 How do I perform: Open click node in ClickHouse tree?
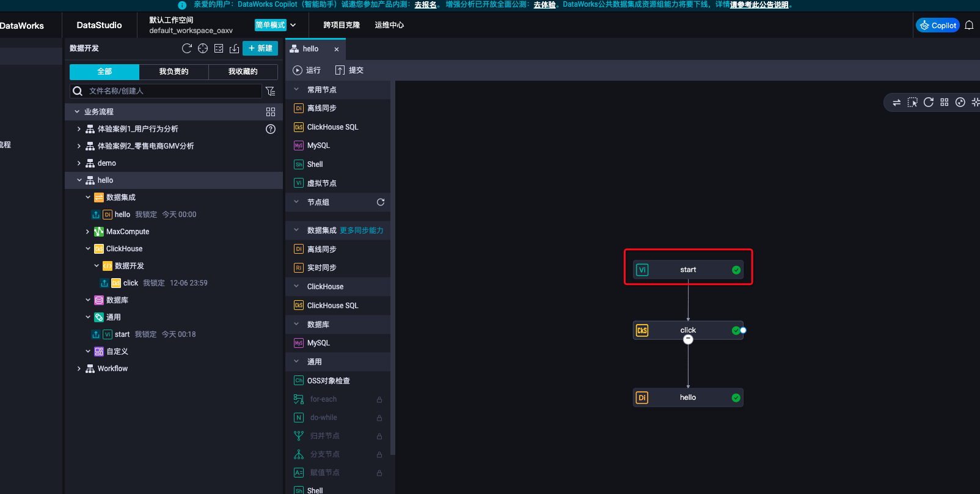pyautogui.click(x=131, y=283)
